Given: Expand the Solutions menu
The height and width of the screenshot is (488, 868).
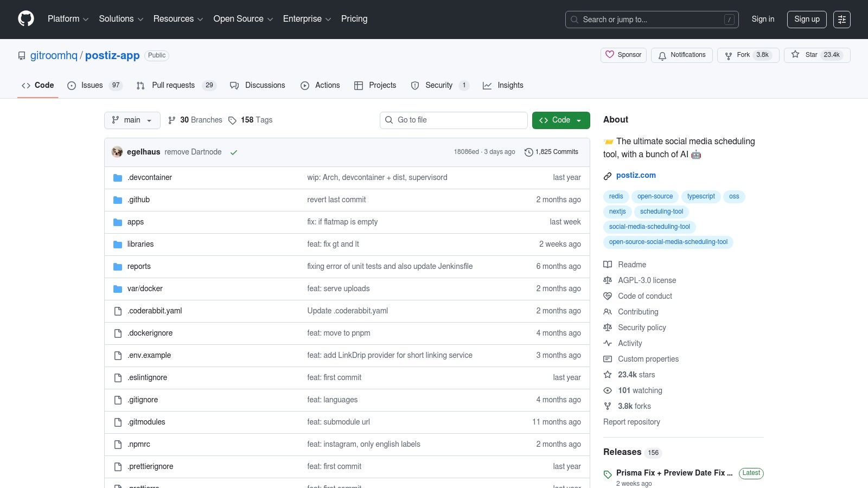Looking at the screenshot, I should (121, 19).
